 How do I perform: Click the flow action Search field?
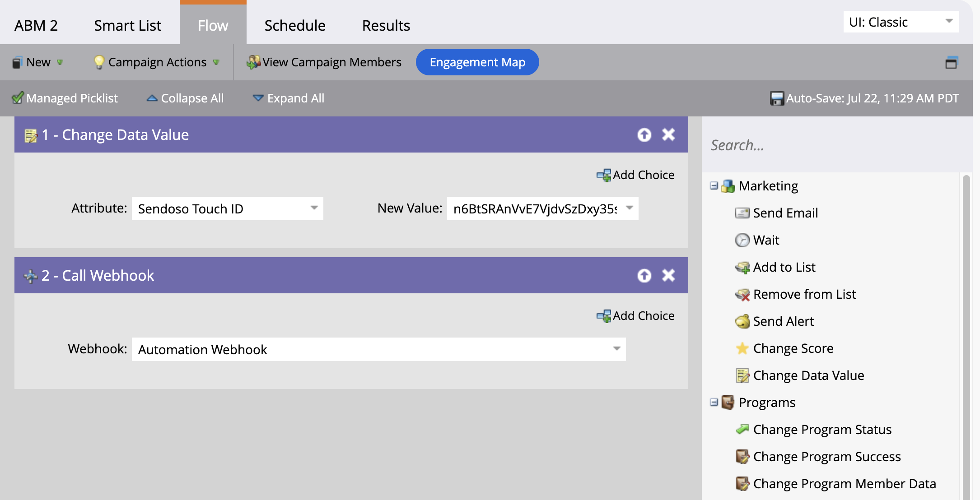(x=837, y=145)
